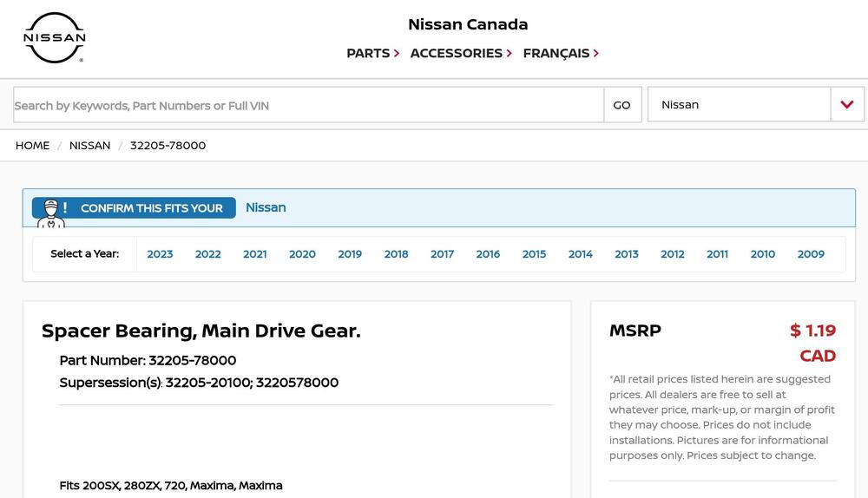
Task: Open the PARTS menu
Action: [372, 53]
